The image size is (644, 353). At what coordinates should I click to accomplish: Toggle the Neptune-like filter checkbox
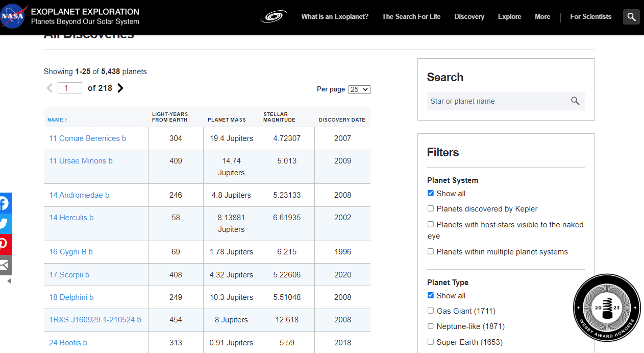coord(431,326)
